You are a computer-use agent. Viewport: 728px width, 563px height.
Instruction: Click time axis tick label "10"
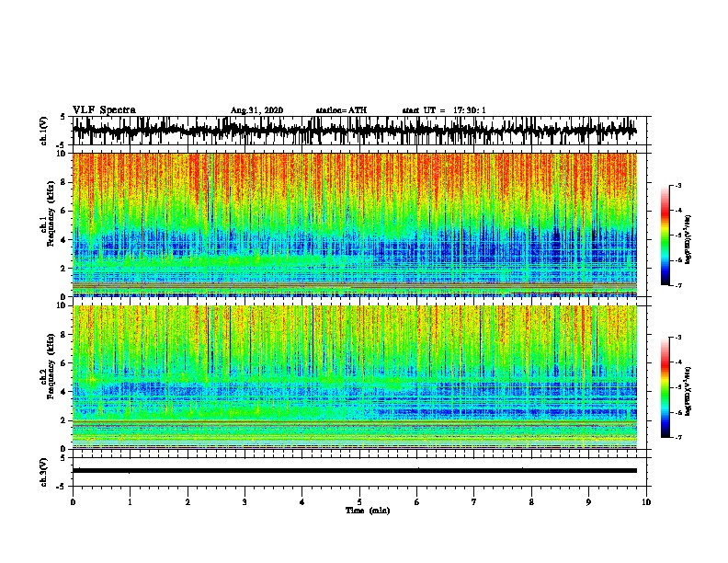646,502
